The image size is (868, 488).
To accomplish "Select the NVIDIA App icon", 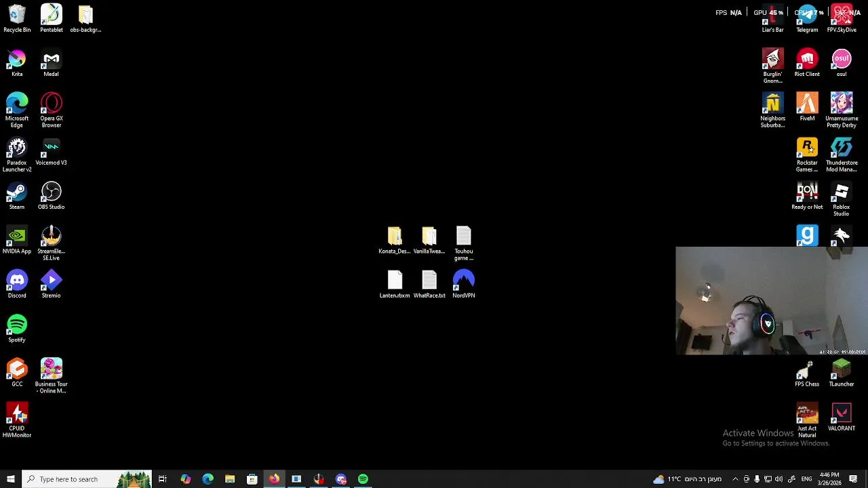I will pos(17,240).
